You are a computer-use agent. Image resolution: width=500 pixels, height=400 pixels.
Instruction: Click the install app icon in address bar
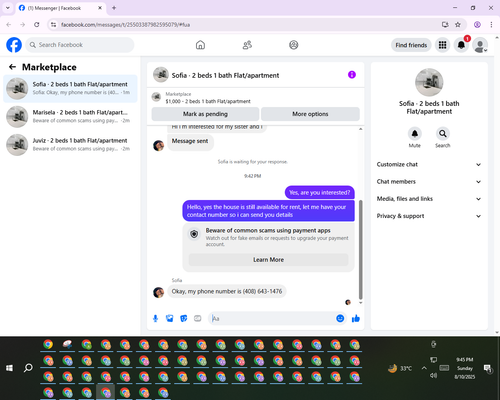[445, 25]
